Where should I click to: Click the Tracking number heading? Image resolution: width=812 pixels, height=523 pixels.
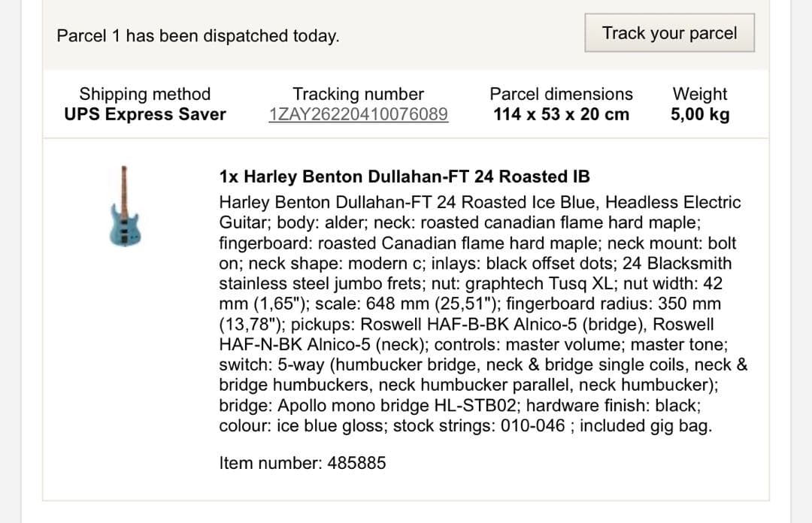[x=358, y=94]
